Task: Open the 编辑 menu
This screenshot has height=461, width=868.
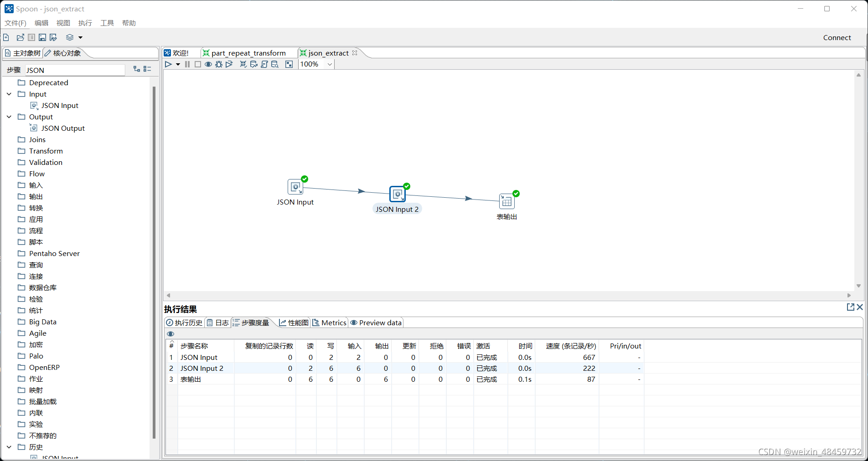Action: [x=41, y=23]
